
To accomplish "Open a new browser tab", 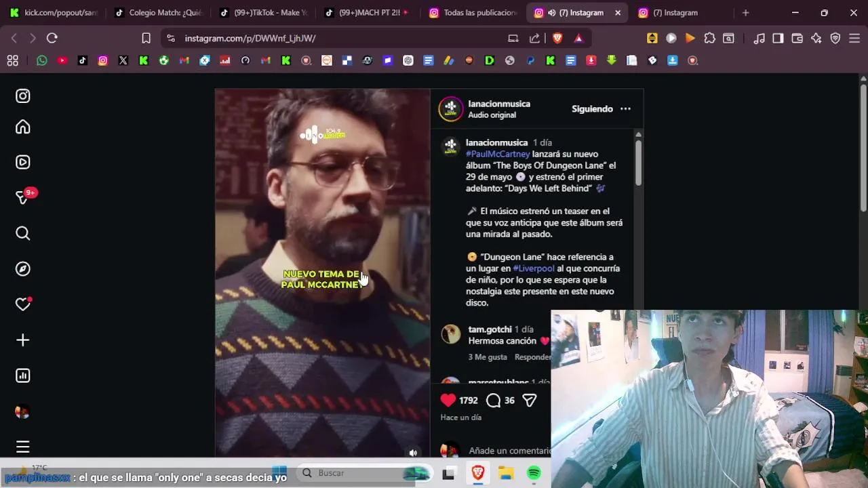I will point(745,13).
